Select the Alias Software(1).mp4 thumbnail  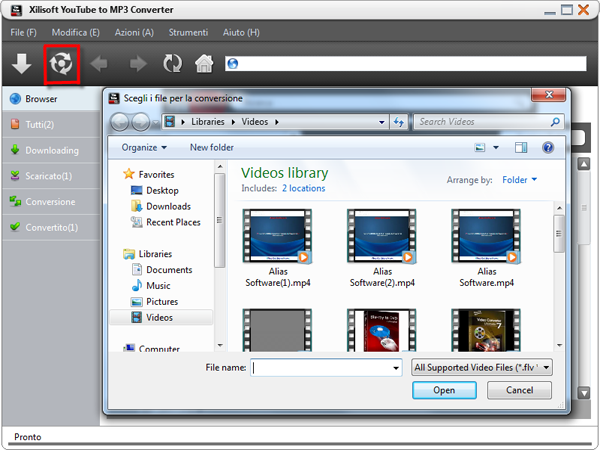[x=277, y=236]
